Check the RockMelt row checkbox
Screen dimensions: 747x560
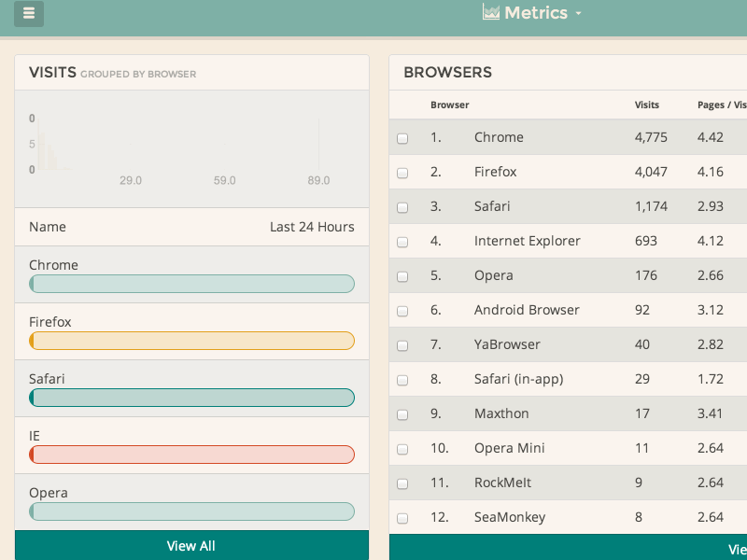402,483
